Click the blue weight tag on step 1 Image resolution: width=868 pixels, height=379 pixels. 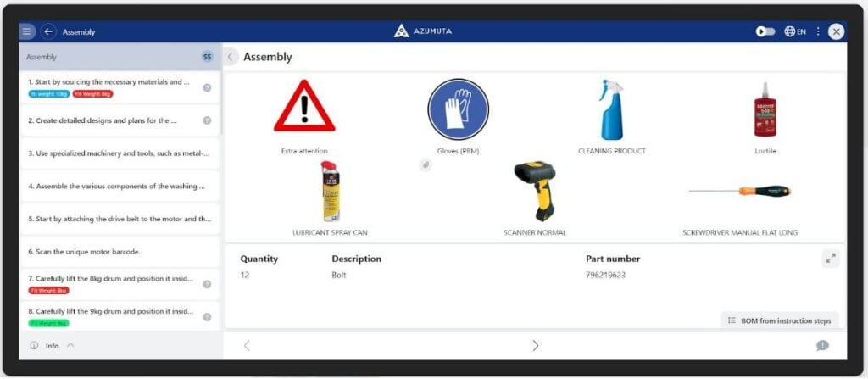pyautogui.click(x=49, y=93)
